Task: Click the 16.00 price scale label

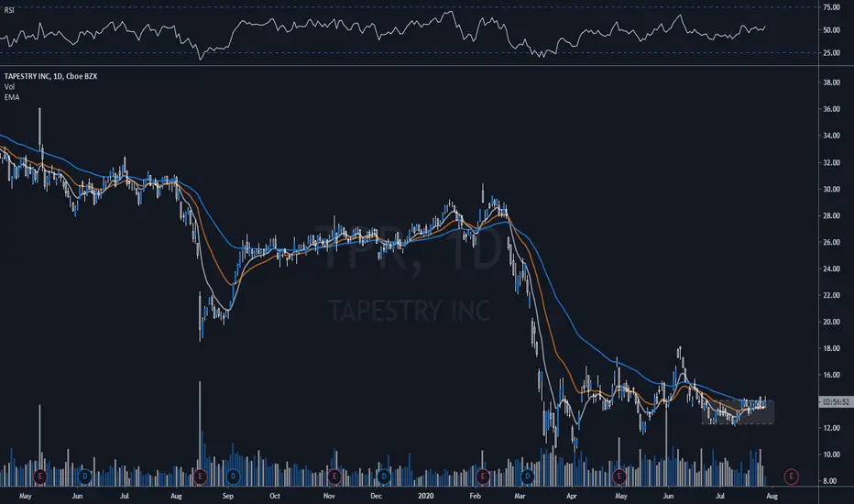Action: (x=831, y=375)
